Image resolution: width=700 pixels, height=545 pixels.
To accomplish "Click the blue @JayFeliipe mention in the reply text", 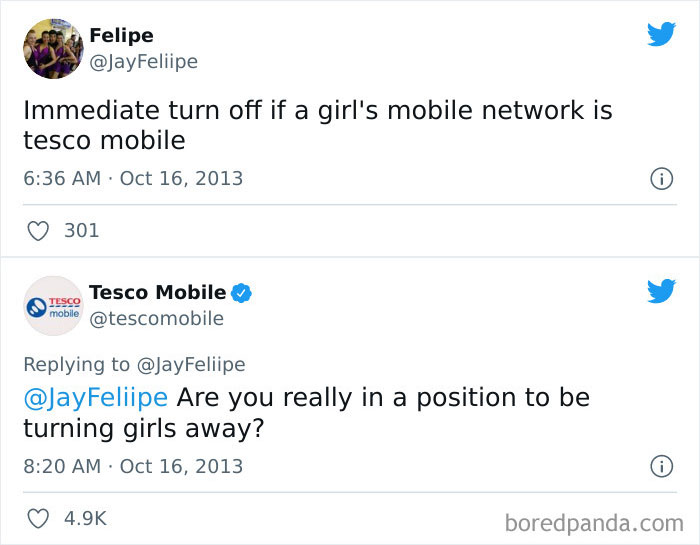I will [x=96, y=397].
